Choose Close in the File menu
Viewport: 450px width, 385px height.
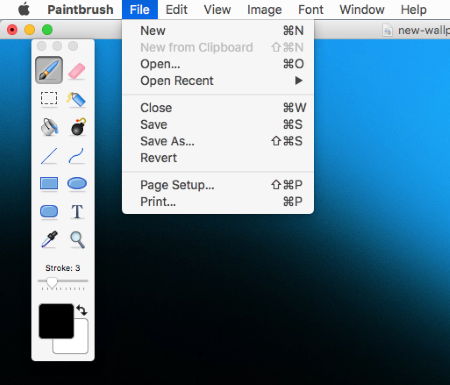click(x=218, y=108)
